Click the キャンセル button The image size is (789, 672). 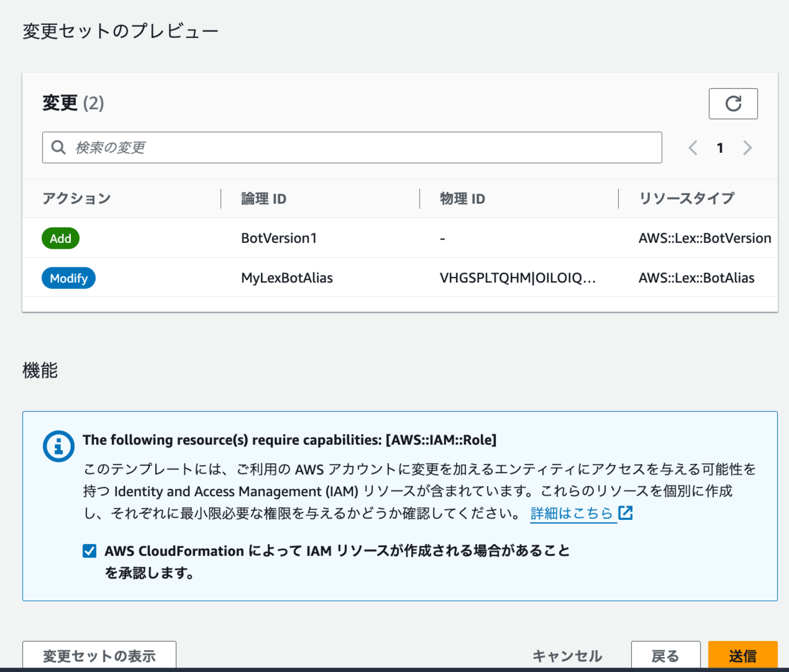point(567,656)
